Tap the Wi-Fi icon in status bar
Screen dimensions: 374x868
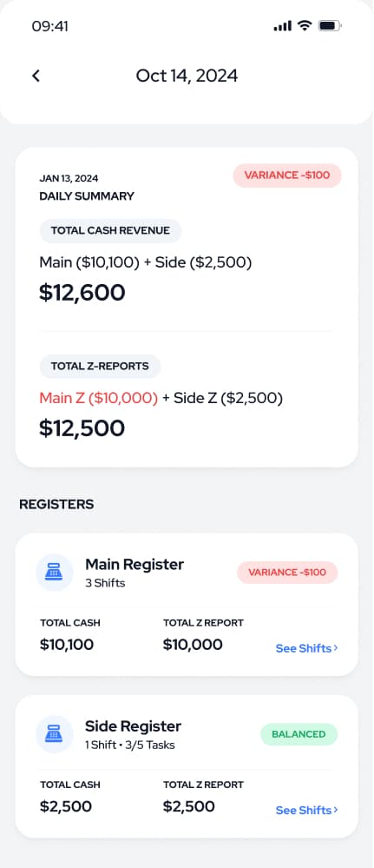coord(305,25)
